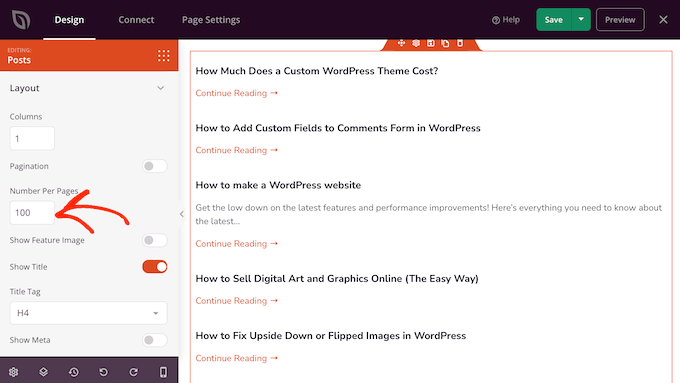Click the 'Title Tag' label
This screenshot has height=383, width=680.
pyautogui.click(x=25, y=292)
